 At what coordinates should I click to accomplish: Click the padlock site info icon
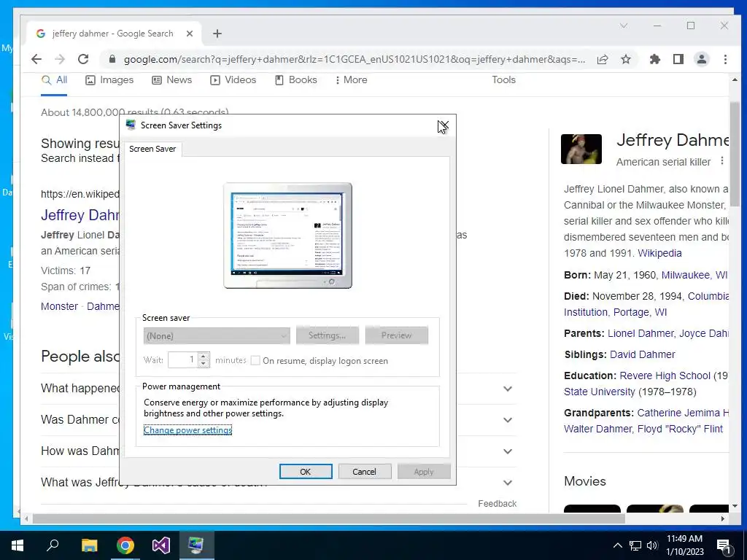[112, 59]
